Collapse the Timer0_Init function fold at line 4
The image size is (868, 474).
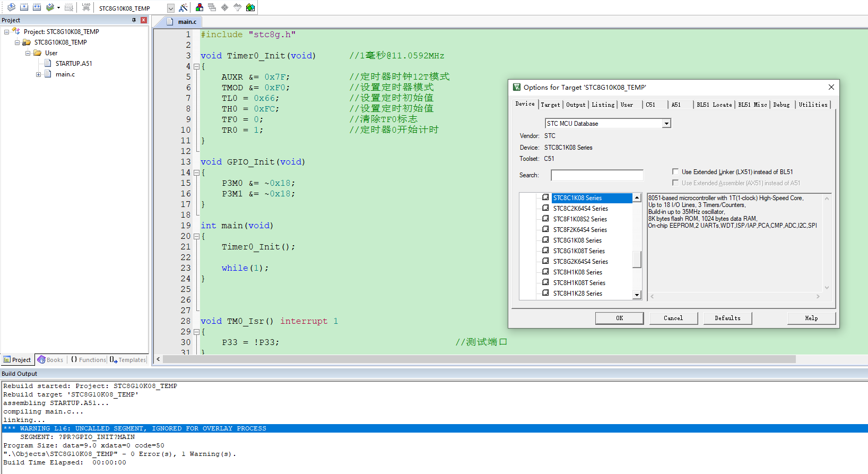point(196,66)
